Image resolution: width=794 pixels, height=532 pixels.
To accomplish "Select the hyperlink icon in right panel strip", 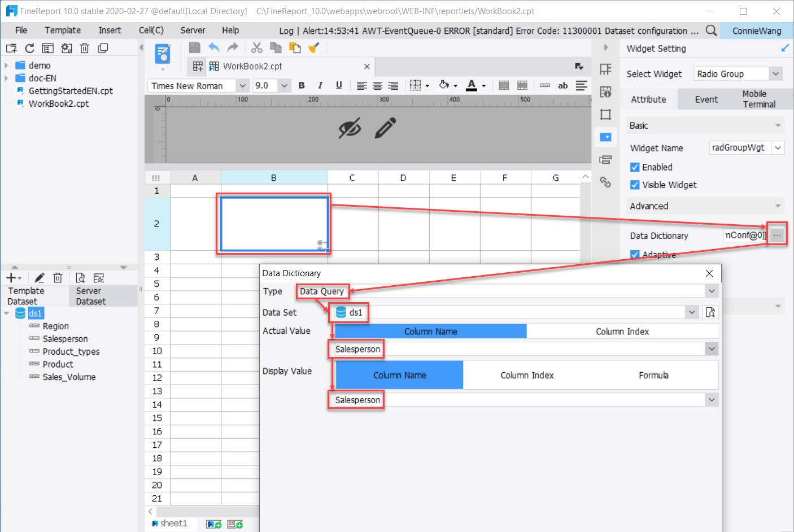I will (x=605, y=182).
